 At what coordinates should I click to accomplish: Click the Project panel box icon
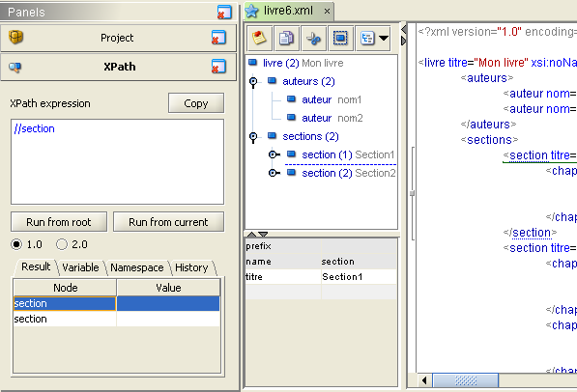pyautogui.click(x=15, y=37)
